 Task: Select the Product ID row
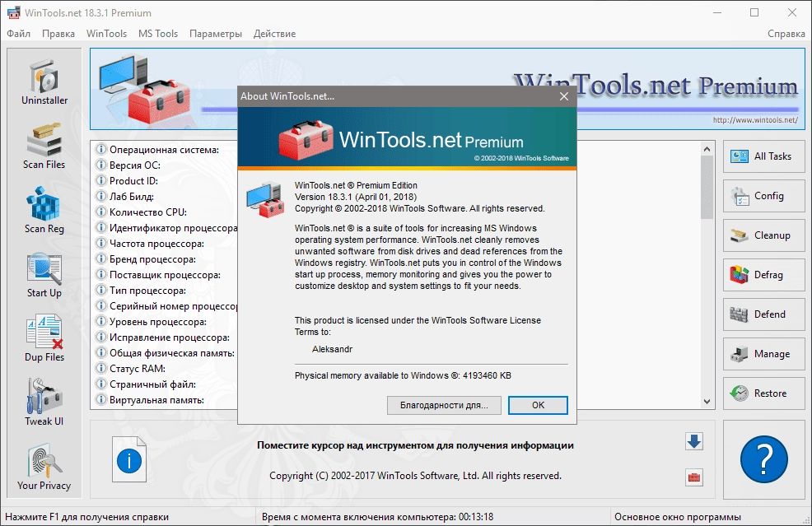165,180
